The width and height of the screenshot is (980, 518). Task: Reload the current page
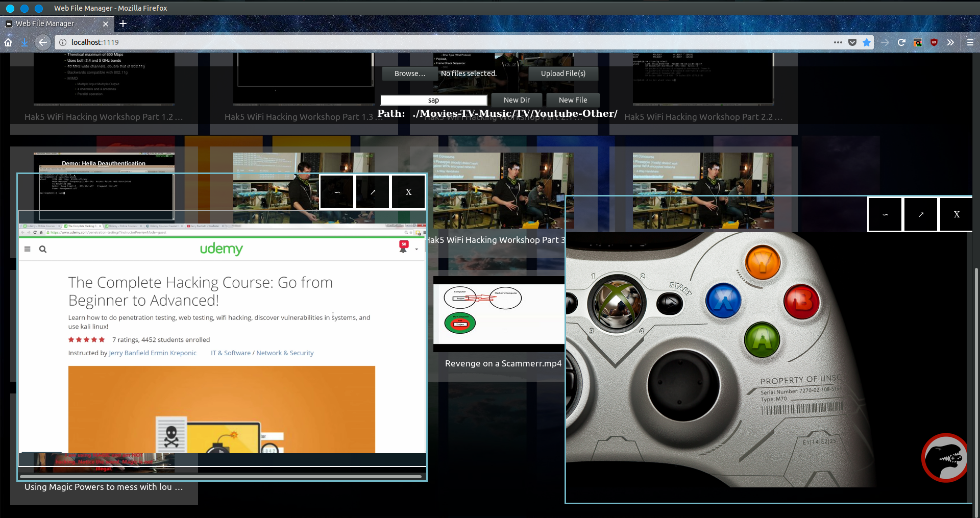[x=901, y=42]
